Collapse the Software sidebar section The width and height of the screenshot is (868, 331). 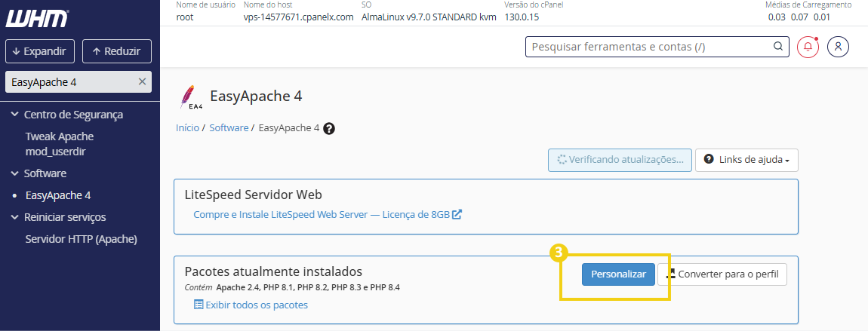38,173
